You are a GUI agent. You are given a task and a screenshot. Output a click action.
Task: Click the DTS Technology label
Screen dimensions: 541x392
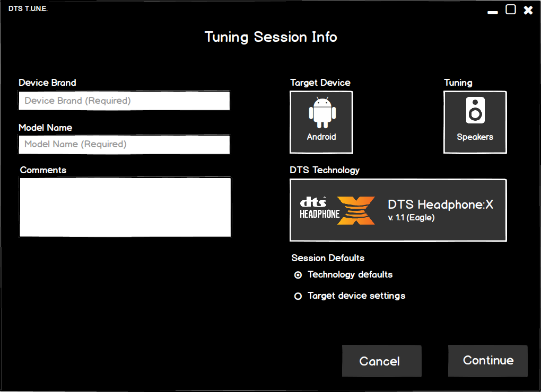pyautogui.click(x=325, y=170)
